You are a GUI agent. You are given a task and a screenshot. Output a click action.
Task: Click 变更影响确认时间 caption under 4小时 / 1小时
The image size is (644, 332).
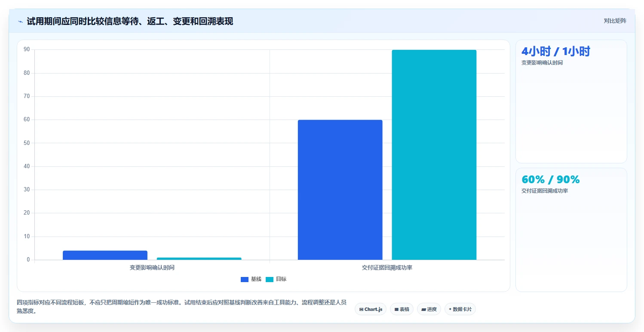click(x=542, y=63)
